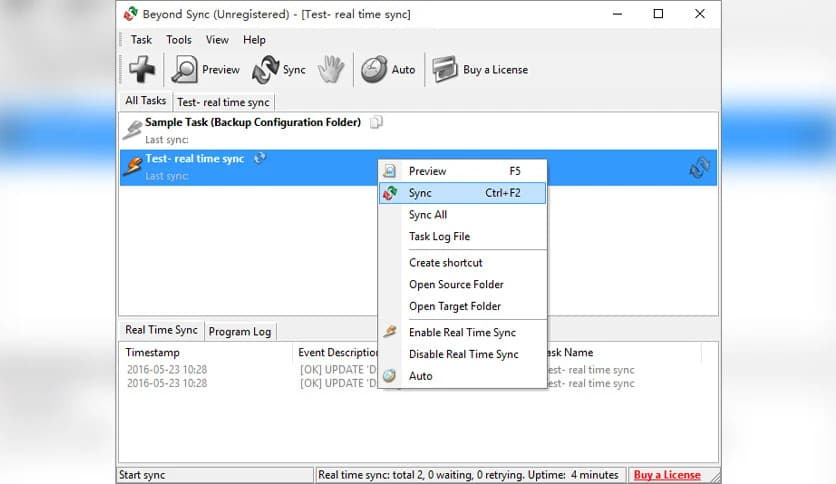The height and width of the screenshot is (484, 836).
Task: Choose Sync All from context menu
Action: pos(428,215)
